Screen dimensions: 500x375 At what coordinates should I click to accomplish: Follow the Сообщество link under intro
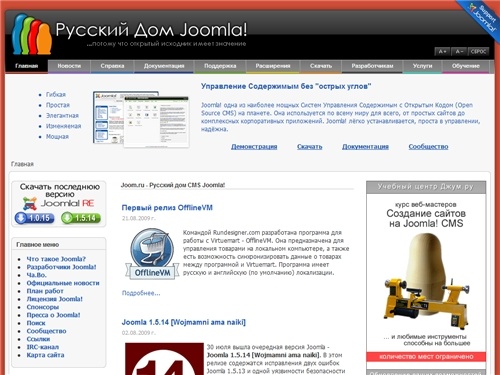[x=428, y=147]
